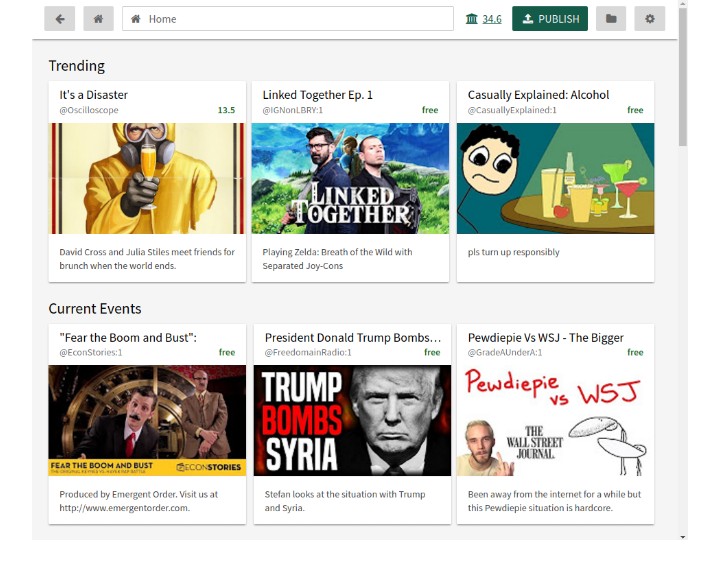This screenshot has height=569, width=720.
Task: Open Linked Together Ep. 1 thumbnail
Action: coord(350,178)
